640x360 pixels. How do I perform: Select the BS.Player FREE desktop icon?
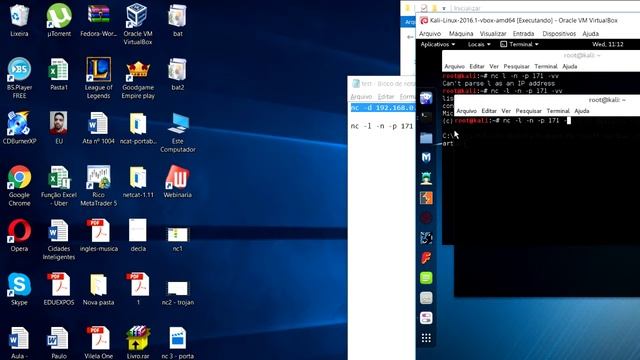pos(19,78)
